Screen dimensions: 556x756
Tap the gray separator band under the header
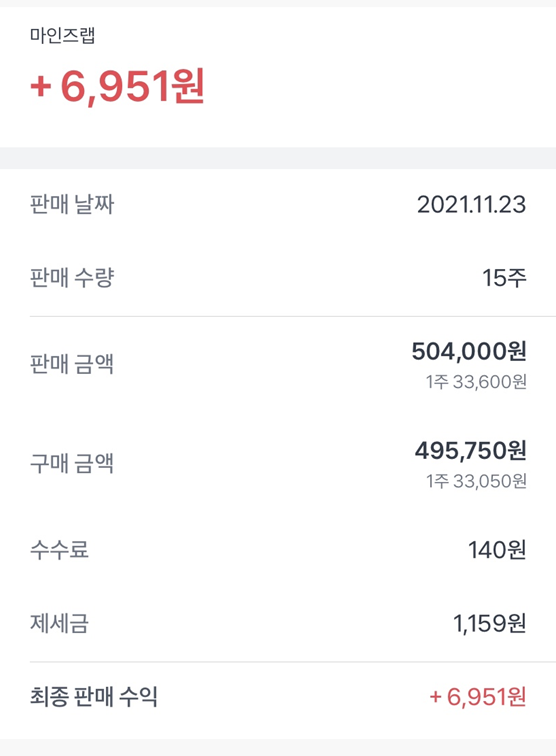[x=278, y=158]
